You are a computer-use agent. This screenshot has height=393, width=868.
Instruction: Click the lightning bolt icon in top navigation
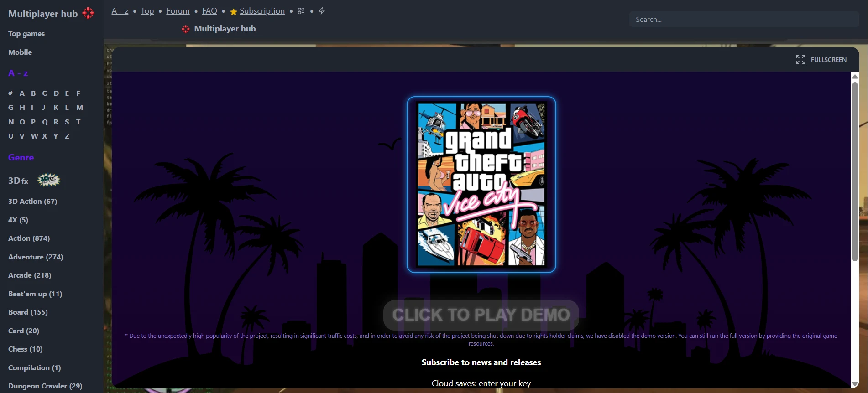pyautogui.click(x=322, y=11)
